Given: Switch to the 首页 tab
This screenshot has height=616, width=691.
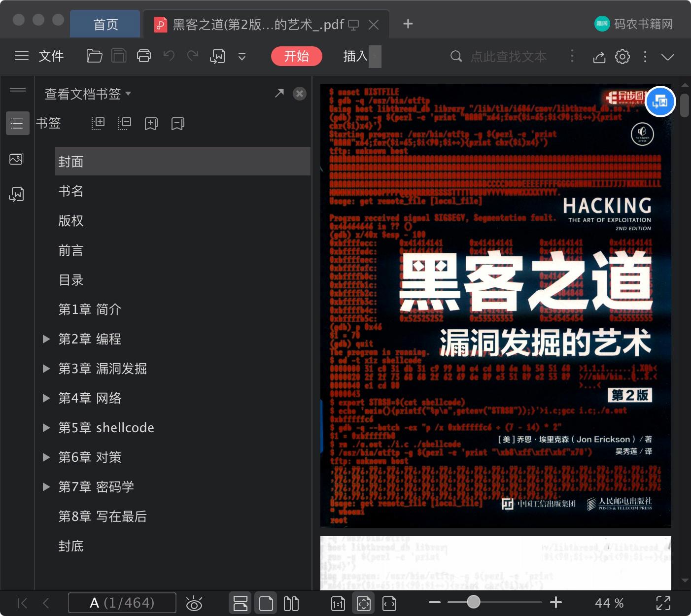Looking at the screenshot, I should 105,24.
